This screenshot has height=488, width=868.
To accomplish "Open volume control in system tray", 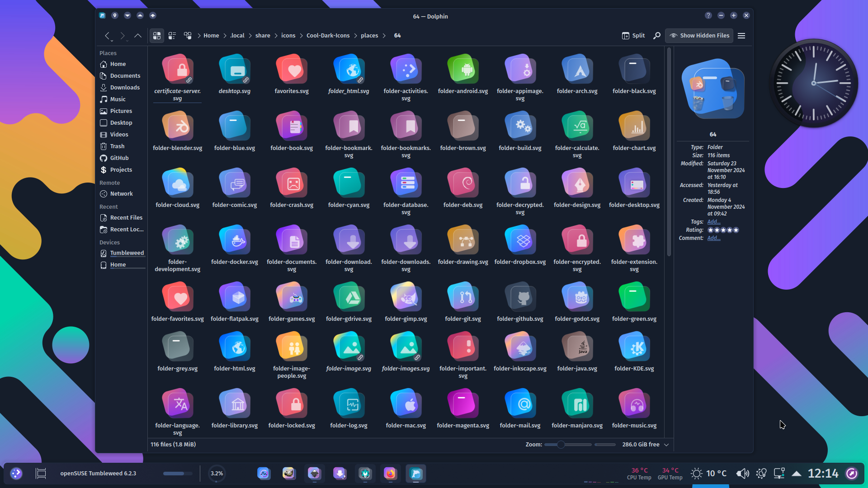I will (x=742, y=474).
